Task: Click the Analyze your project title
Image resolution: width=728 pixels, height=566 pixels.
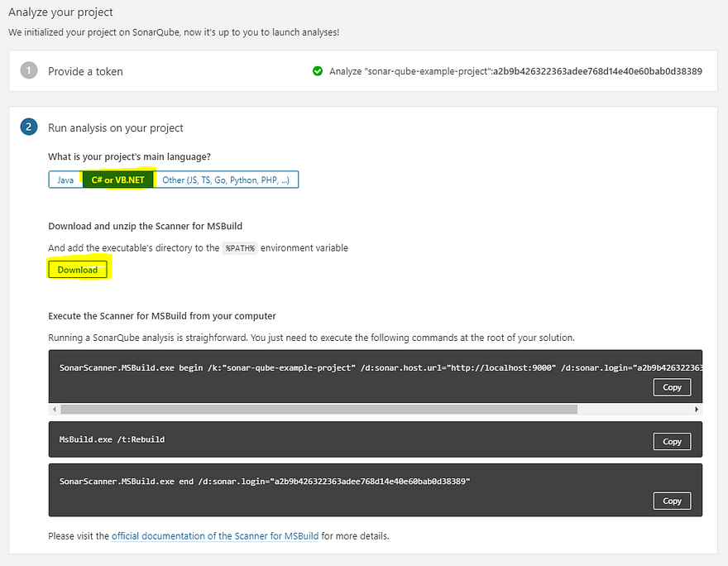Action: click(x=61, y=12)
